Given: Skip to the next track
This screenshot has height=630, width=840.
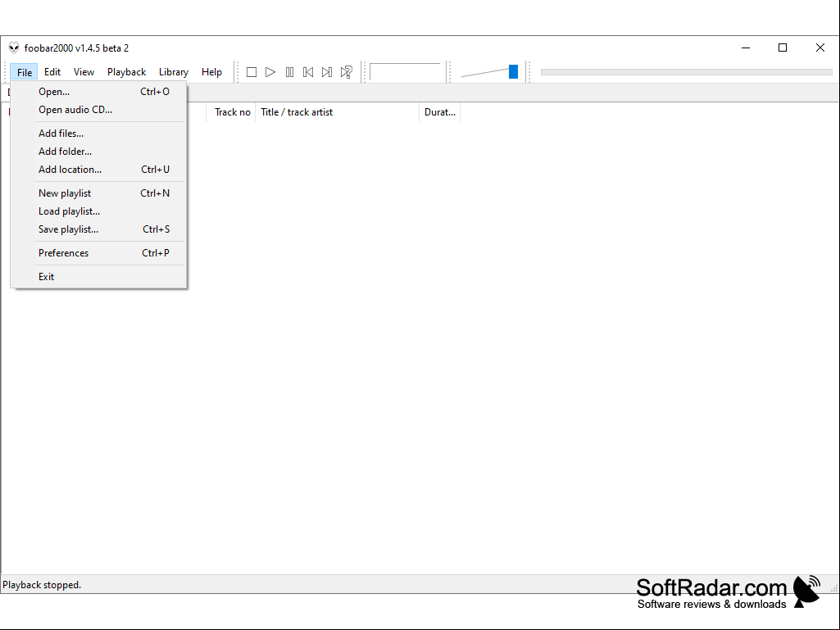Looking at the screenshot, I should click(x=327, y=72).
